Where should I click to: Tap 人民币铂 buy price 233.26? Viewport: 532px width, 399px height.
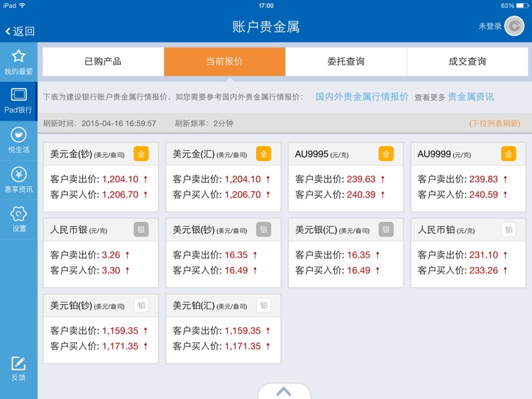coord(484,271)
